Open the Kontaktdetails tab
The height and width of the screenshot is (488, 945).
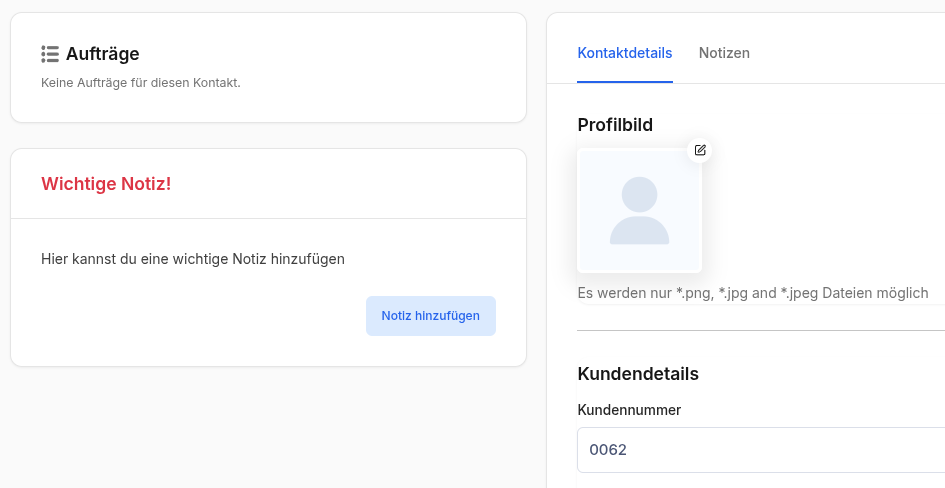point(625,53)
